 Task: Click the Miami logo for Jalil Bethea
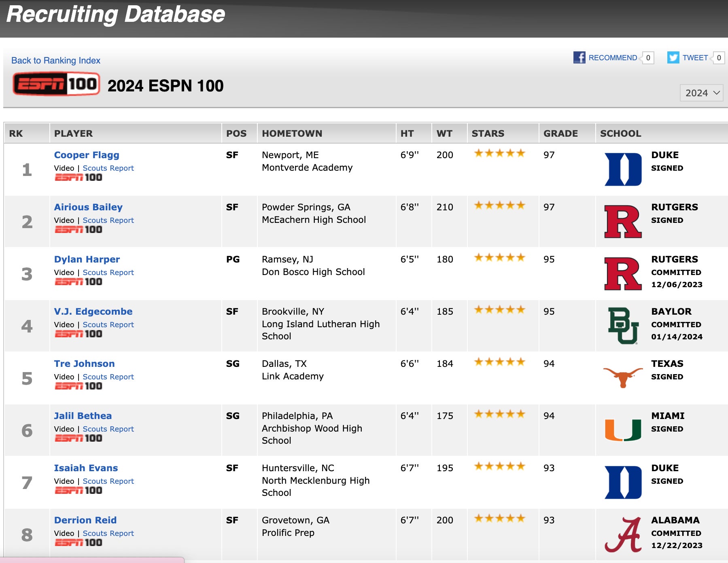coord(623,430)
